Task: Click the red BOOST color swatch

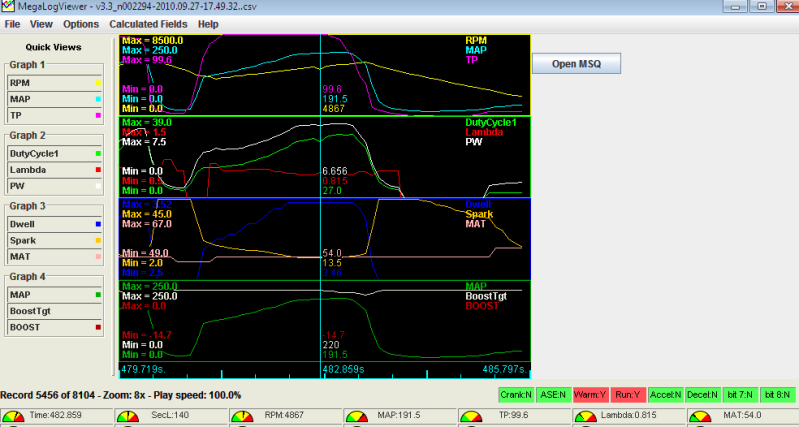Action: pyautogui.click(x=97, y=327)
